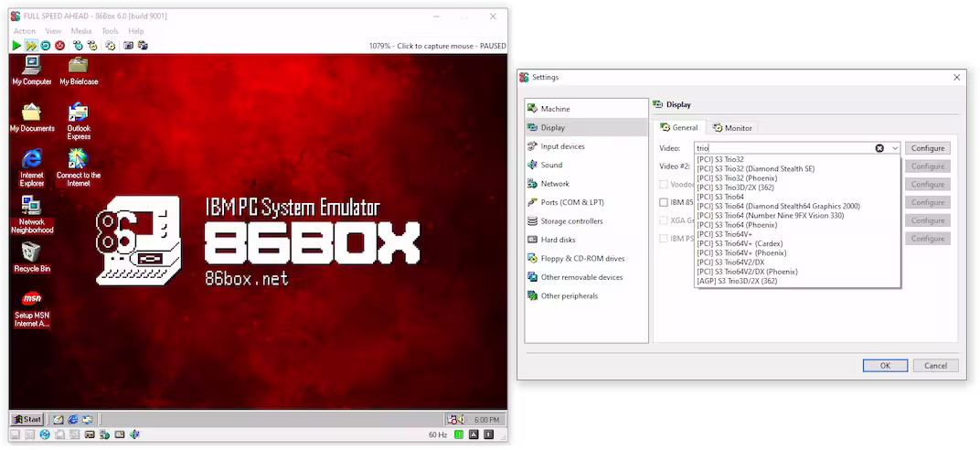Screen dimensions: 980x450
Task: Click the teal hard reset icon in toolbar
Action: click(46, 46)
